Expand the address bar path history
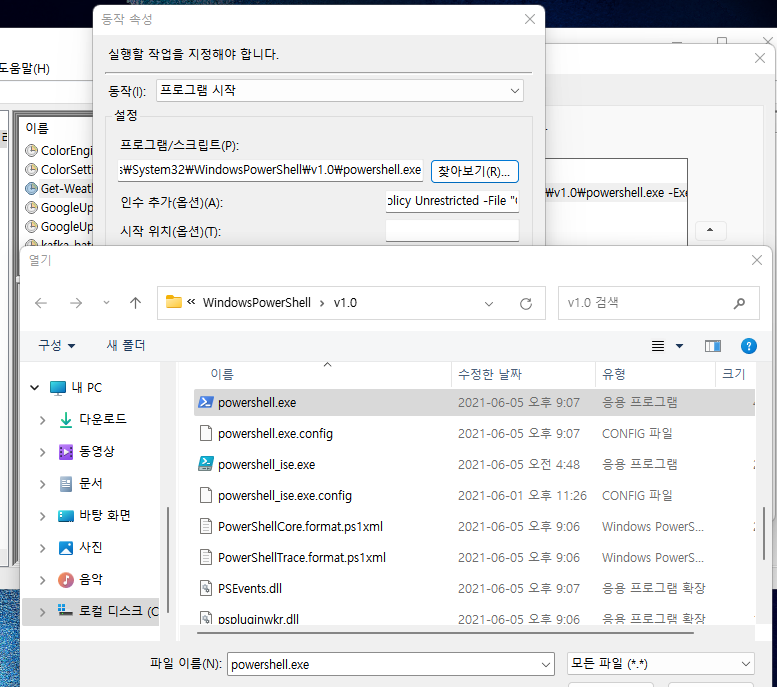777x687 pixels. tap(489, 303)
